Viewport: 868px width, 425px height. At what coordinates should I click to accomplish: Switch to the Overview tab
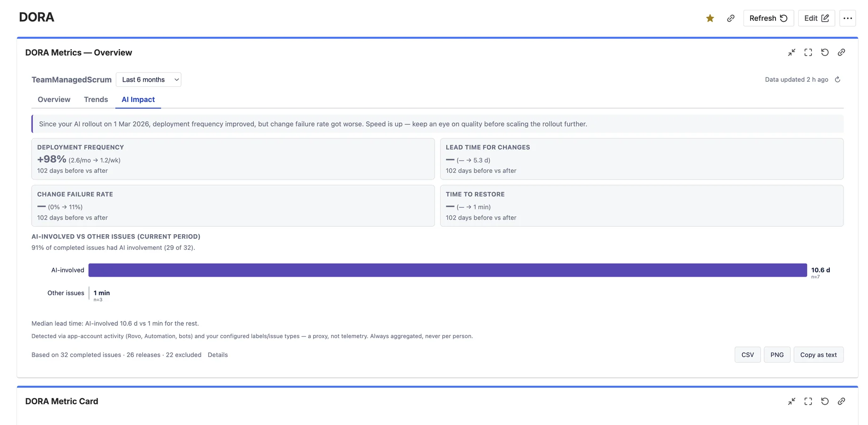tap(54, 100)
